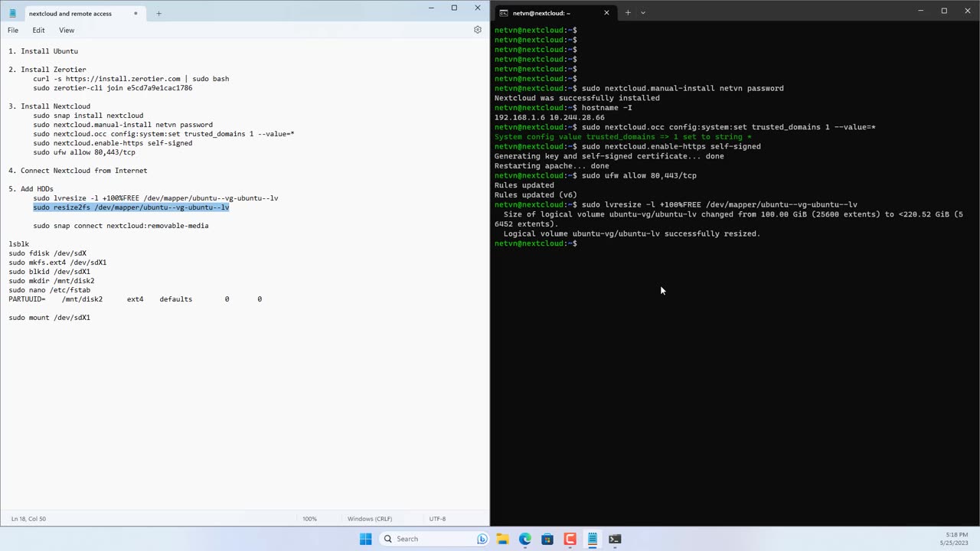The width and height of the screenshot is (980, 551).
Task: Click 'Logical volume ubuntu-vg/ubuntu-lv successfully resized' output
Action: [632, 233]
